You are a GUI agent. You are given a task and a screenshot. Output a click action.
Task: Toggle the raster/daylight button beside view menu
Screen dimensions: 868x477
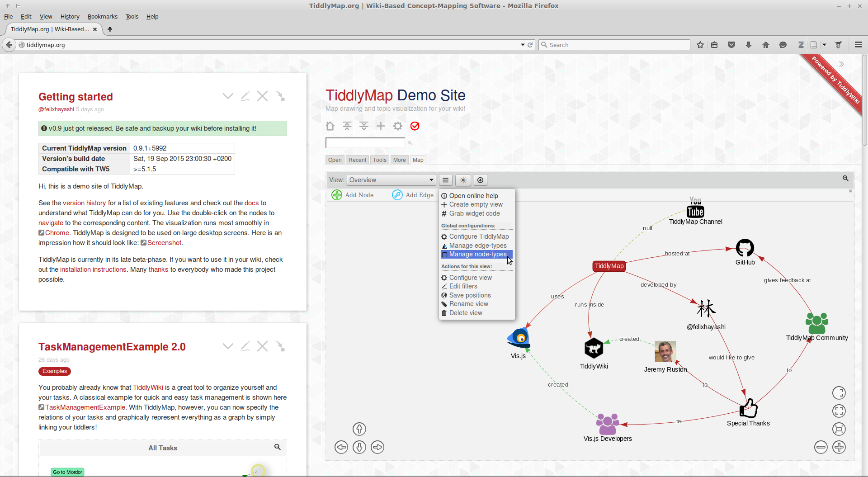pos(463,180)
